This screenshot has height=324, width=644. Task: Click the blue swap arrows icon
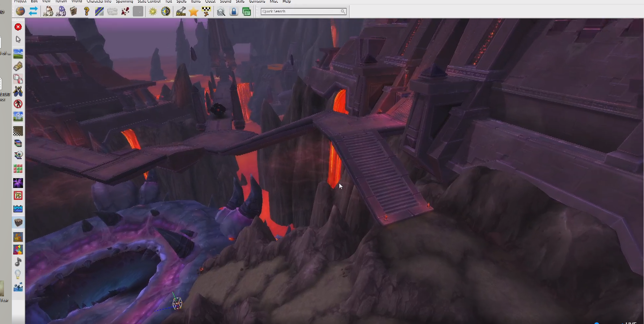point(33,12)
